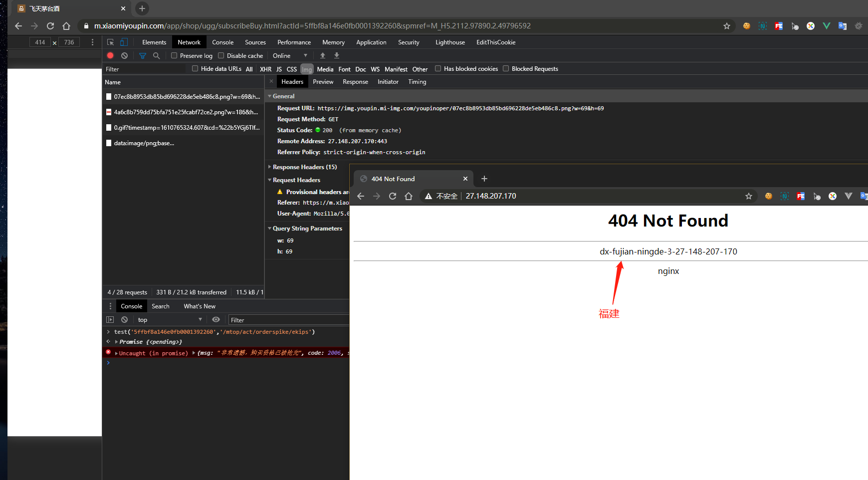This screenshot has width=868, height=480.
Task: Filter requests by XHR type
Action: (265, 69)
